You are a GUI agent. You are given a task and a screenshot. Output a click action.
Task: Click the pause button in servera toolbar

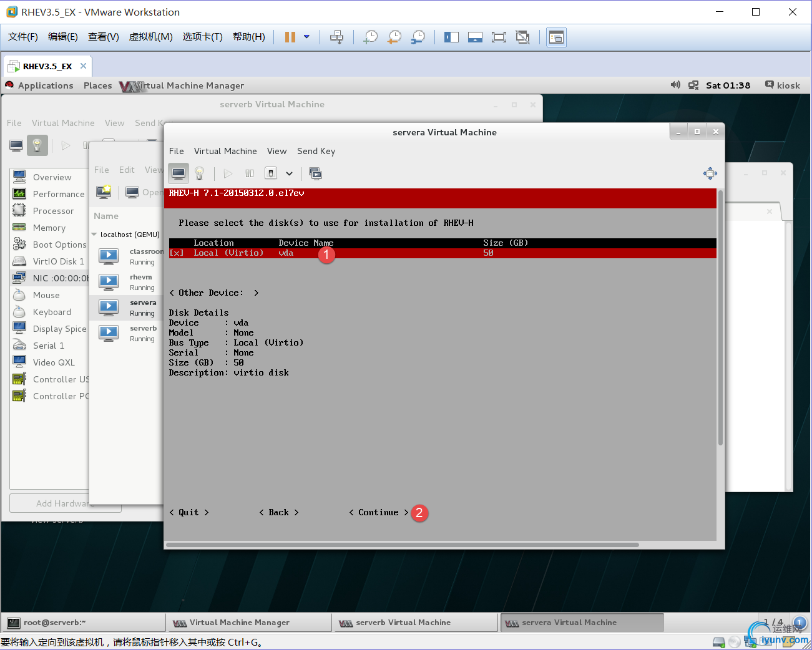(x=250, y=173)
